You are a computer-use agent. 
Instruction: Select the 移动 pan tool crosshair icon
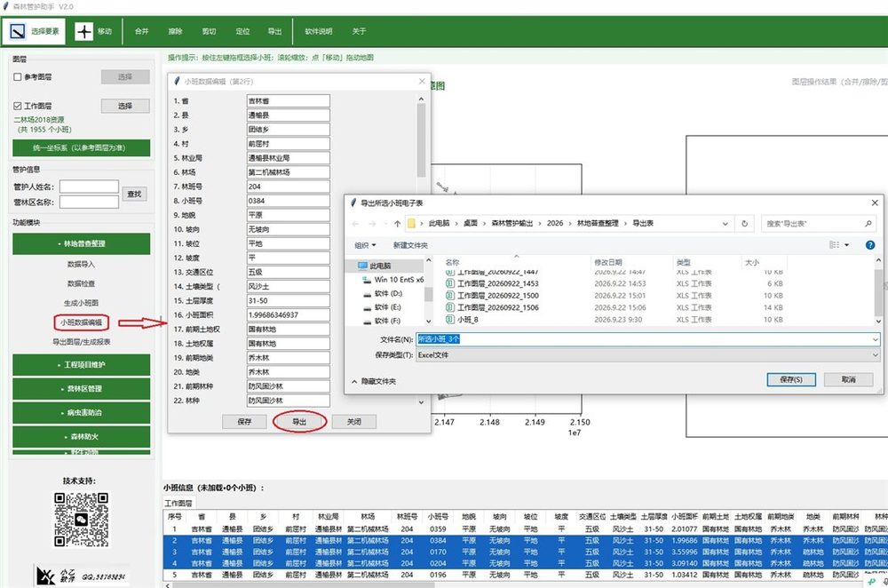(83, 31)
